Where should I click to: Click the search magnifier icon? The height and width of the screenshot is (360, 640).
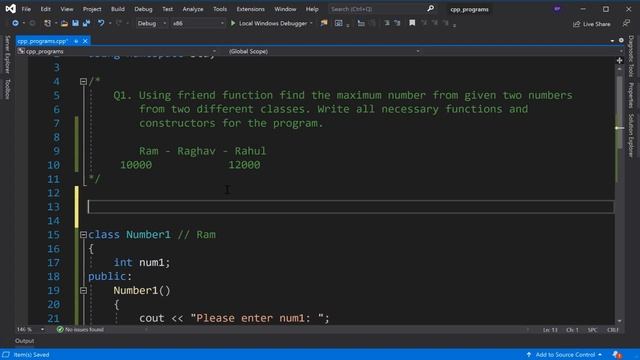click(x=430, y=9)
